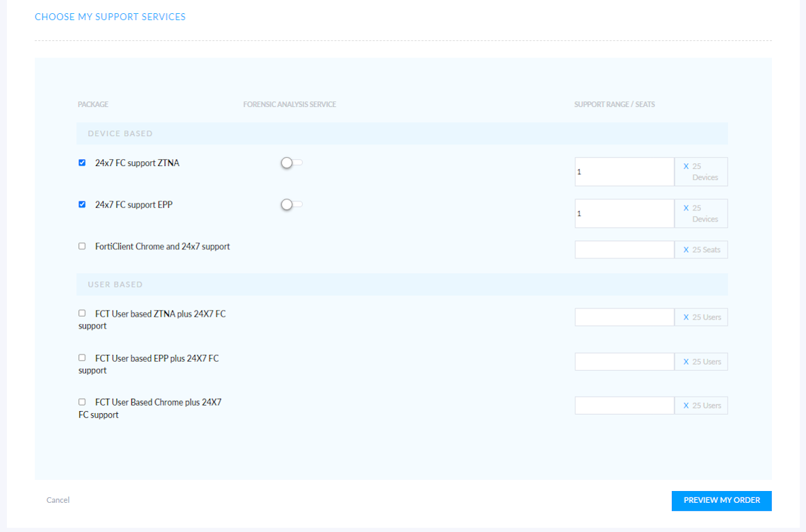Uncheck the 24x7 FC support EPP checkbox

click(x=81, y=204)
